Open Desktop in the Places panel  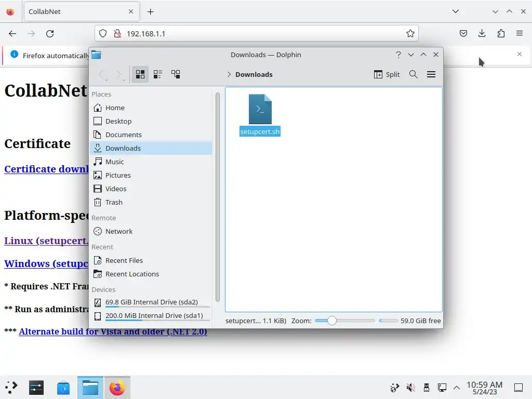[x=151, y=121]
